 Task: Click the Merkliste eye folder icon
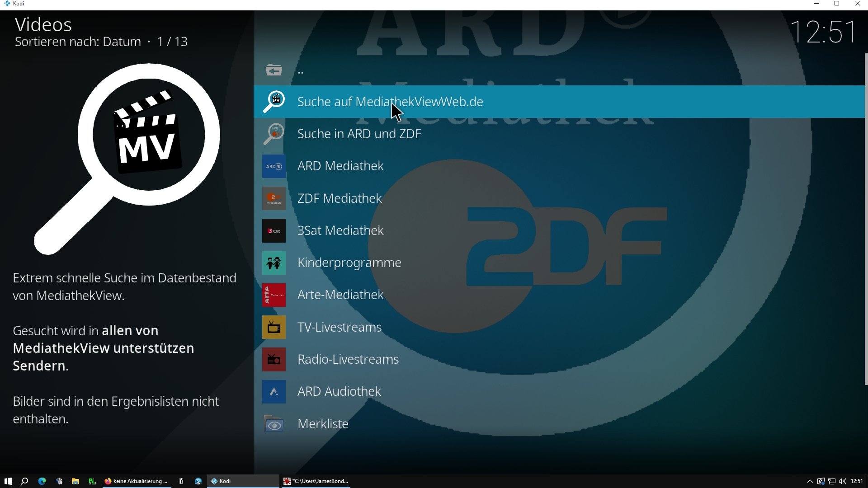coord(274,424)
